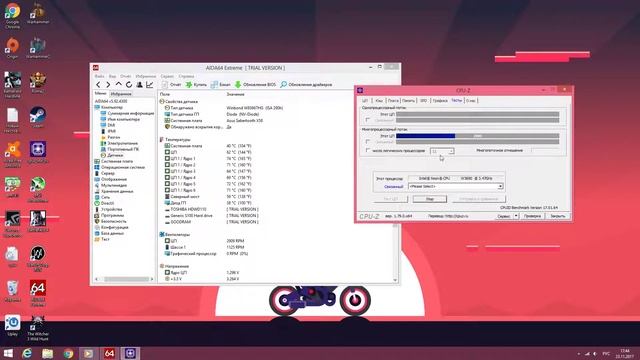The image size is (640, 360).
Task: Click the green Купить toolbar button
Action: pos(196,84)
